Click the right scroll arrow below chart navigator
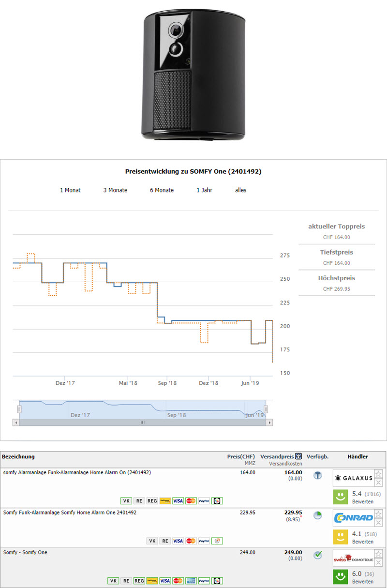Screen dimensions: 387x588 tap(269, 422)
